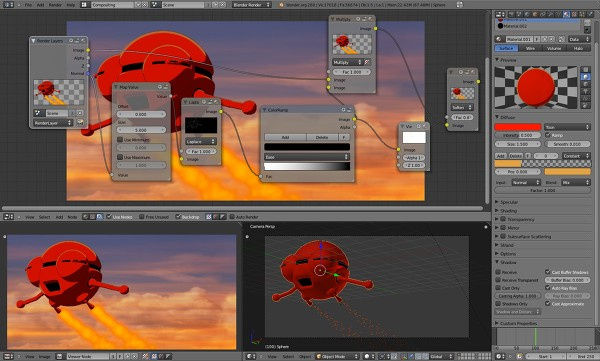Switch to the Wire material type tab
The image size is (600, 361).
530,48
